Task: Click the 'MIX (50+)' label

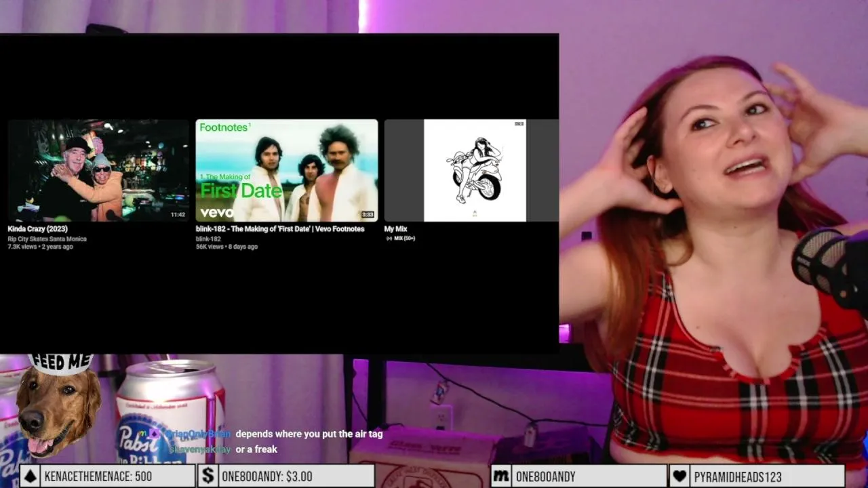Action: 405,239
